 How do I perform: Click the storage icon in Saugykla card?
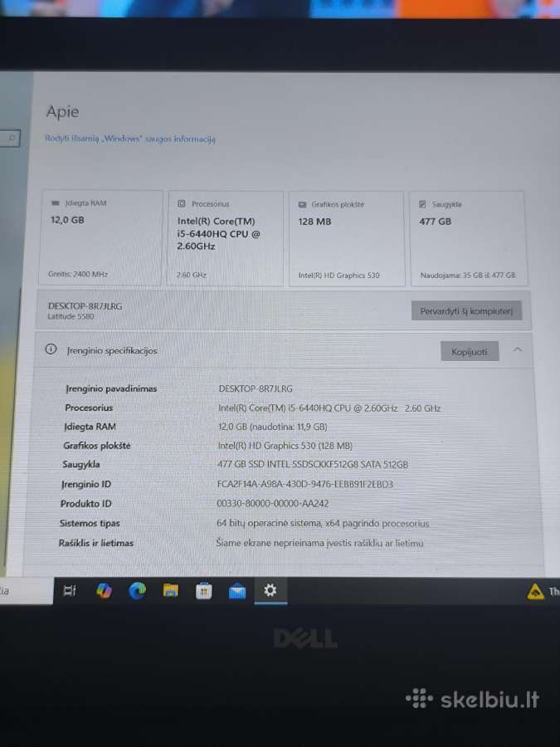(422, 204)
